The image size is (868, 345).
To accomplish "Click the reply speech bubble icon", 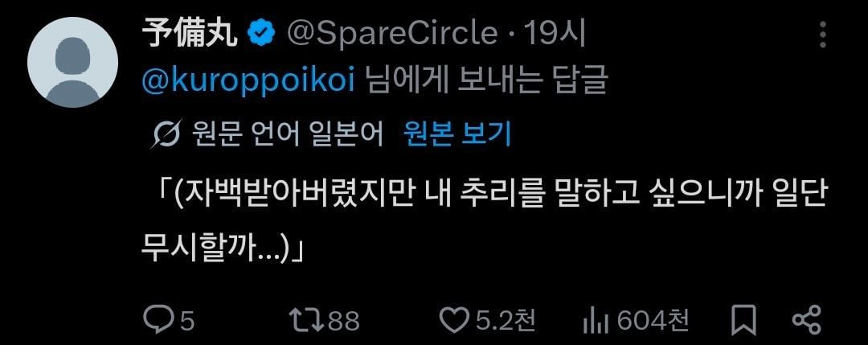I will (159, 320).
